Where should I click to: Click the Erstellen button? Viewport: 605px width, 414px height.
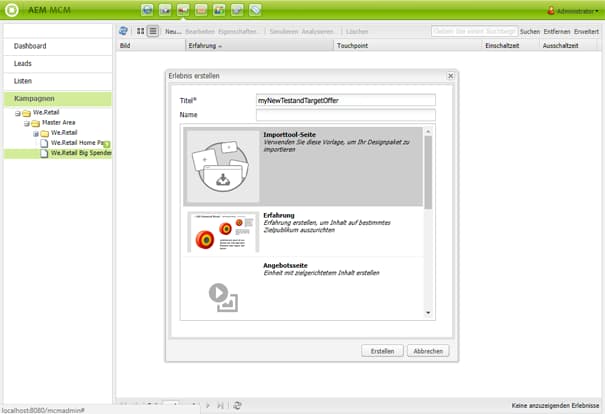pos(382,351)
